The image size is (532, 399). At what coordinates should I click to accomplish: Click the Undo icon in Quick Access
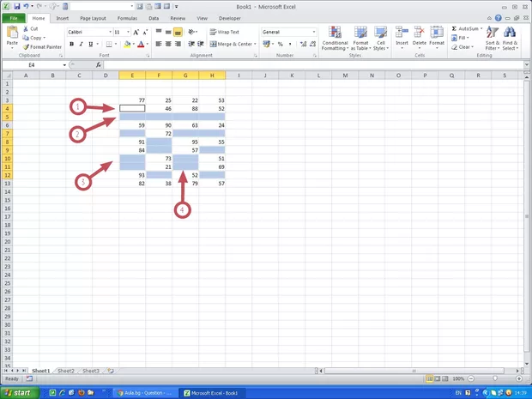click(26, 7)
